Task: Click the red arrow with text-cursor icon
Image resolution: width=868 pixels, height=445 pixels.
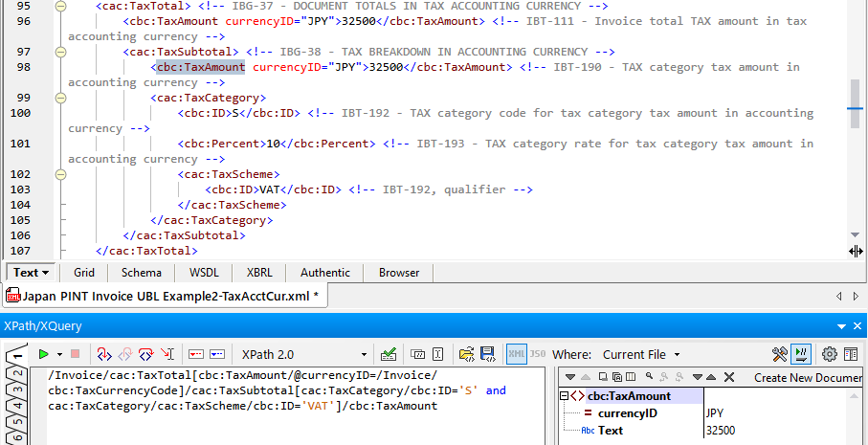Action: coord(167,354)
